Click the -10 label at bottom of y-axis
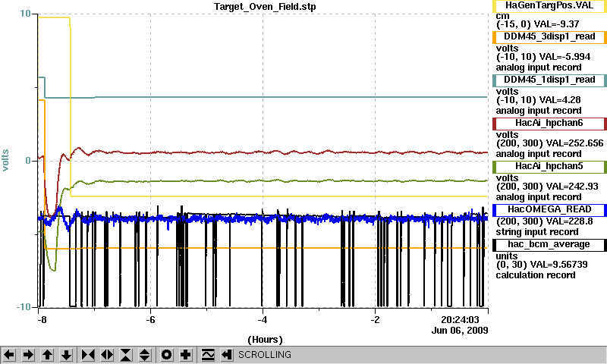 24,307
